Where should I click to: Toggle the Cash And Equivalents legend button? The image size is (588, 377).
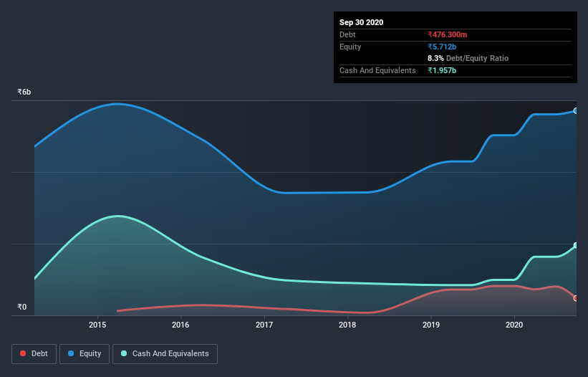165,354
